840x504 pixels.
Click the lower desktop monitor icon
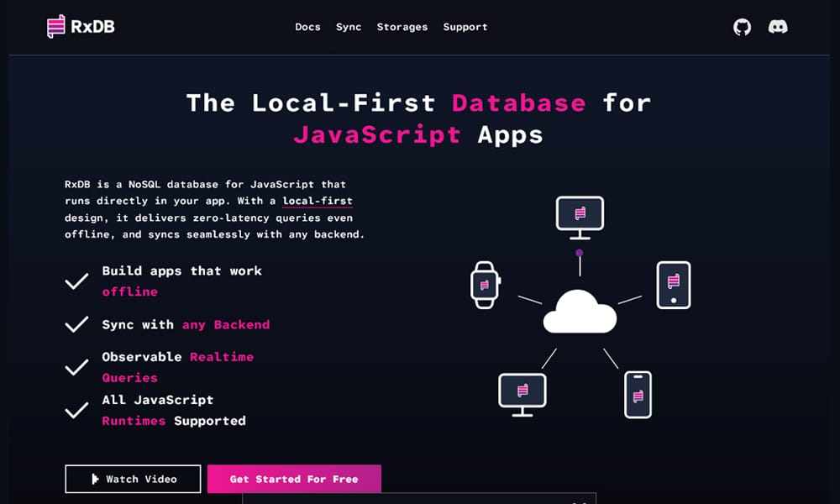coord(522,395)
